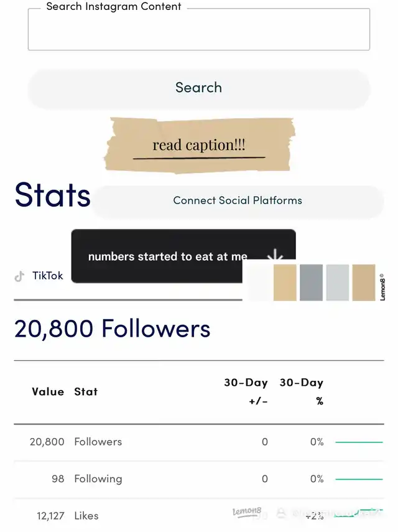This screenshot has width=398, height=532.
Task: Pick the light gray color swatch
Action: tap(338, 282)
